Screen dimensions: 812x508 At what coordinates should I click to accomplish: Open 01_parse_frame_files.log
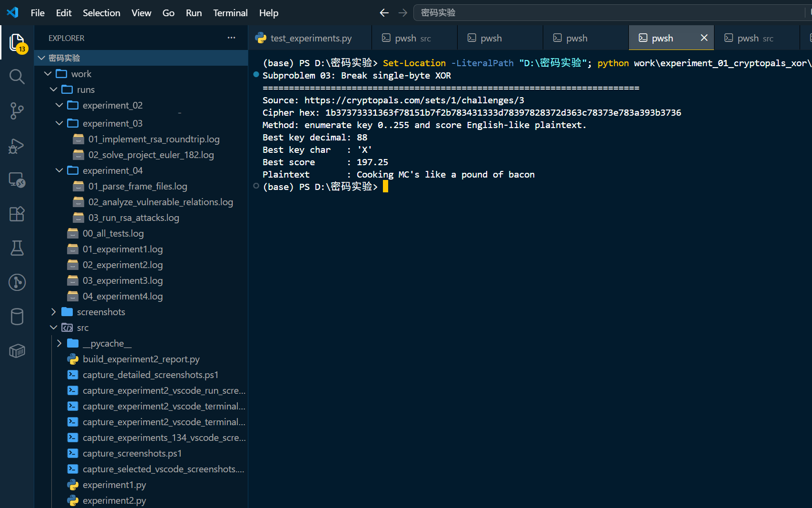point(137,186)
